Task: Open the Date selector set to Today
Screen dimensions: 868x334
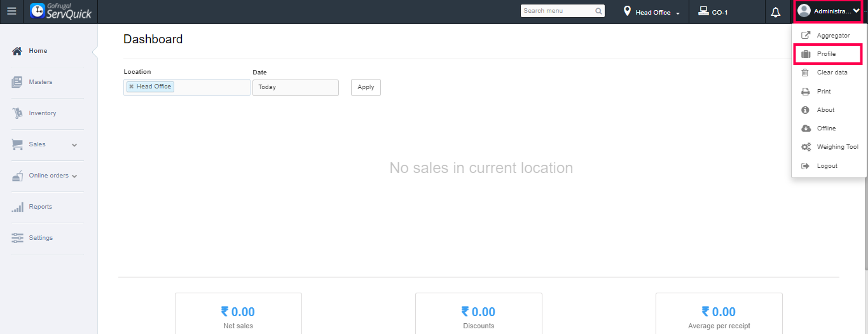Action: pos(295,87)
